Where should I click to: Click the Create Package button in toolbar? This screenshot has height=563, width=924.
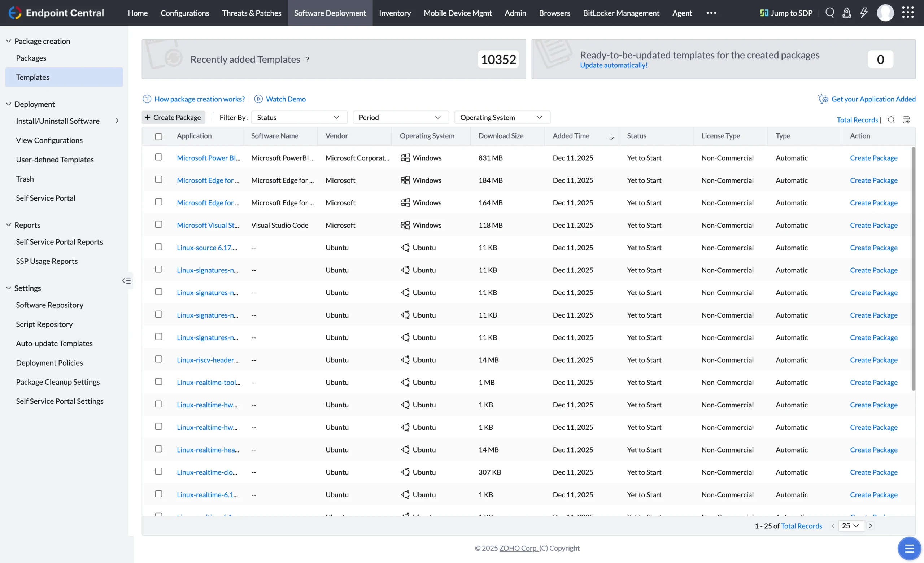pyautogui.click(x=173, y=117)
